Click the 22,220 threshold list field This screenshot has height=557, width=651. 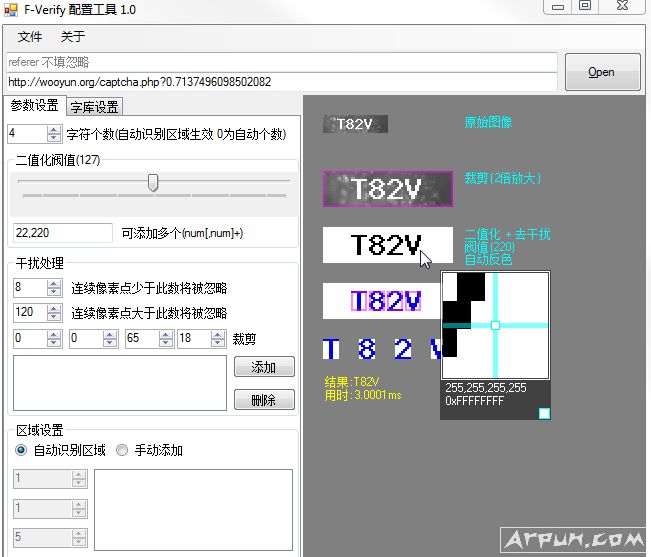click(63, 233)
